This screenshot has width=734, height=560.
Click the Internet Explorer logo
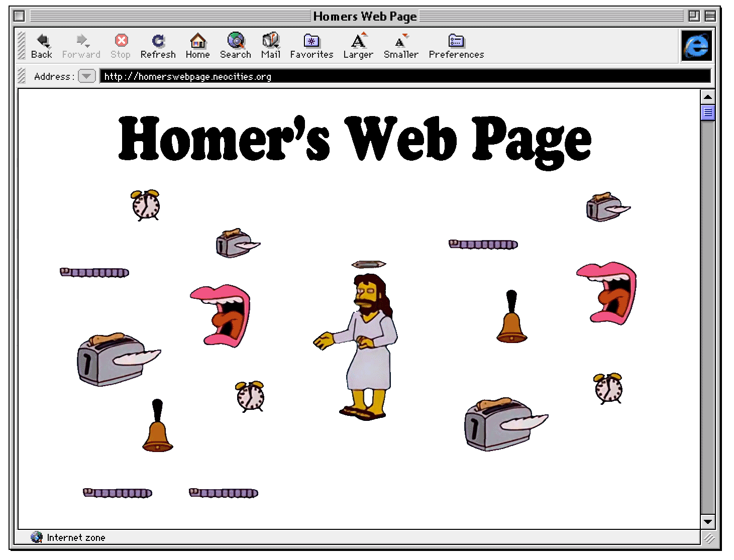(697, 46)
